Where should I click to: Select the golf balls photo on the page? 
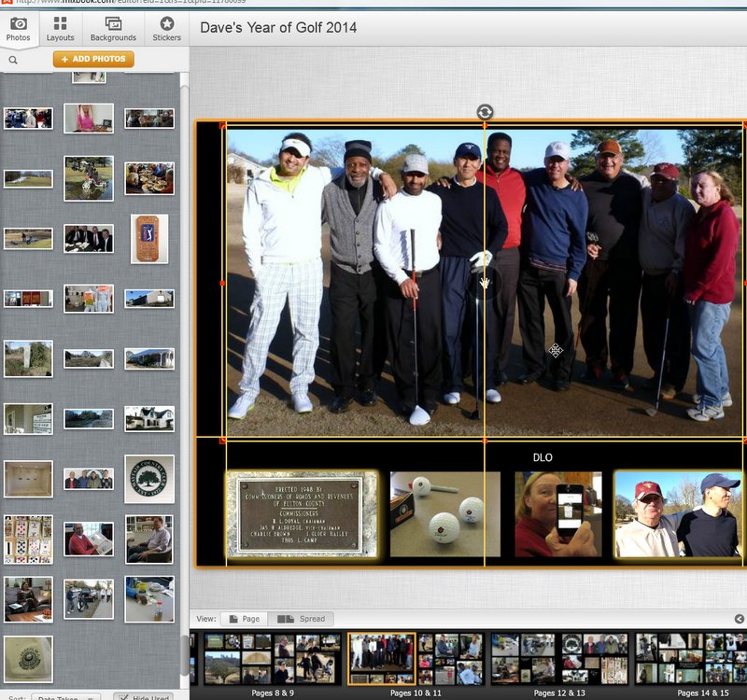point(445,514)
